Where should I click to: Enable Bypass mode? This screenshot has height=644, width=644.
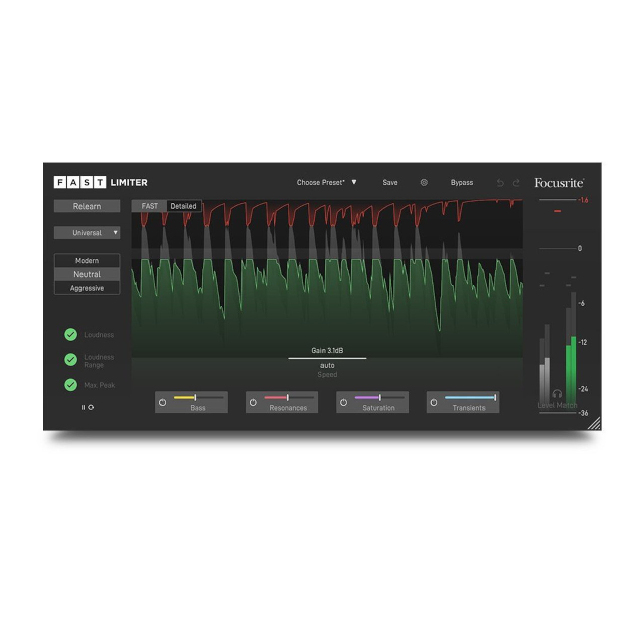[462, 182]
